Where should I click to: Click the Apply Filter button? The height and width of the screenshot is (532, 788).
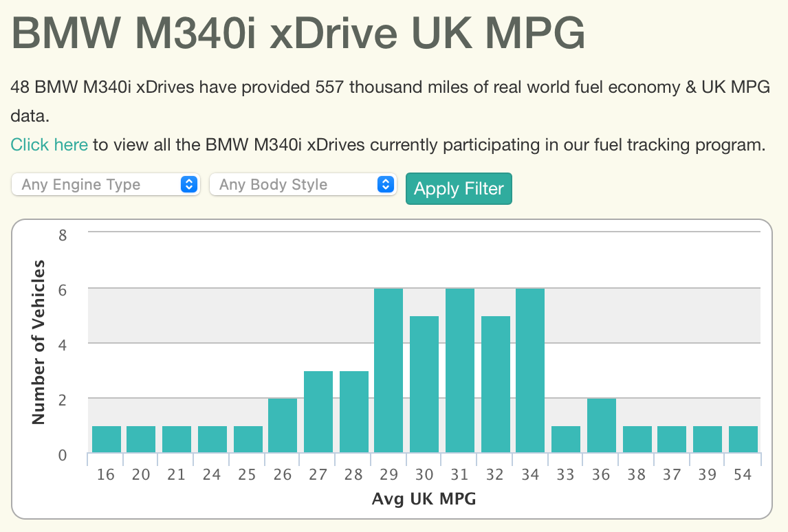[x=459, y=188]
